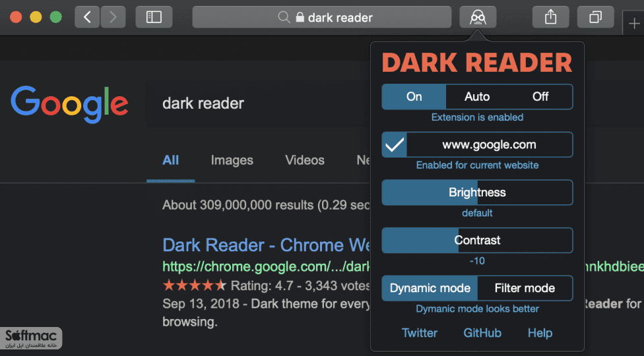Image resolution: width=644 pixels, height=356 pixels.
Task: Go back with the Safari back arrow
Action: click(87, 17)
